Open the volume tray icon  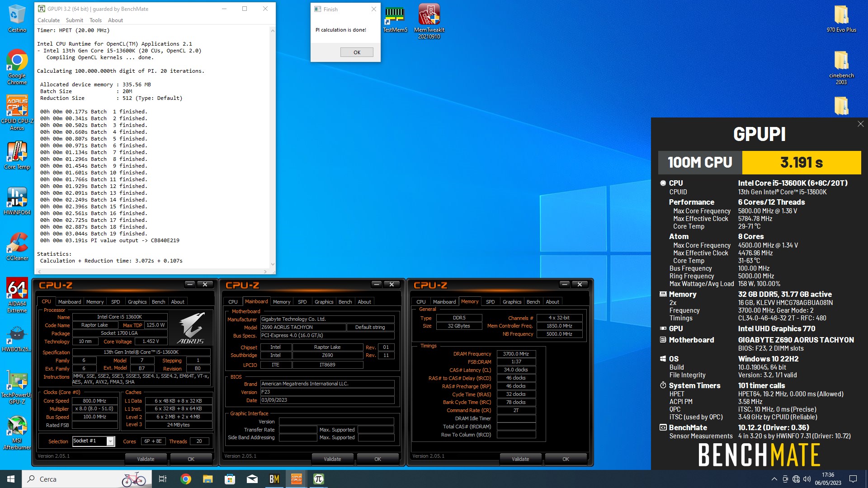(807, 479)
